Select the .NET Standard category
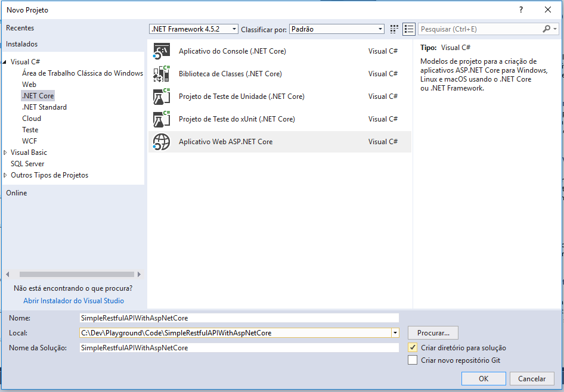Screen dimensions: 564x392 coord(44,107)
